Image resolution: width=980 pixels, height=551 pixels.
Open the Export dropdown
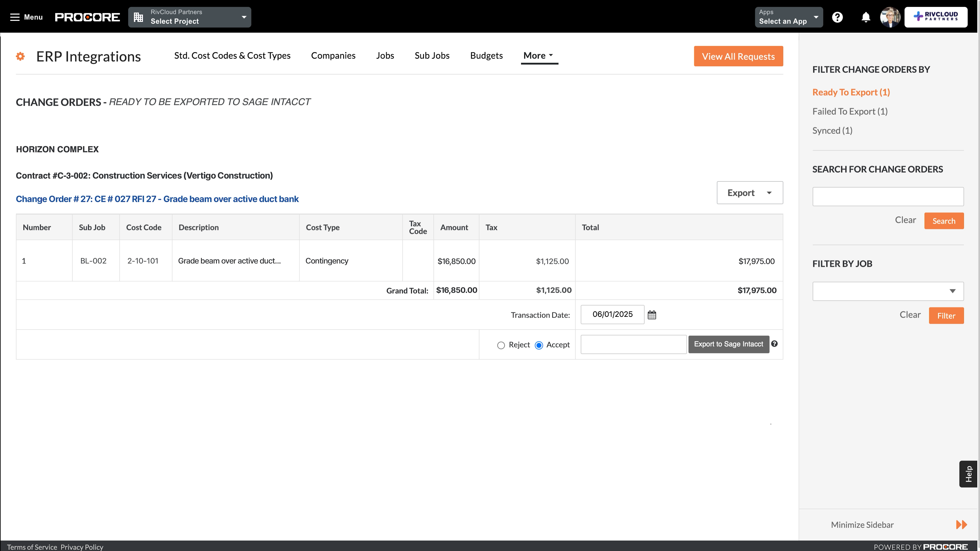750,193
